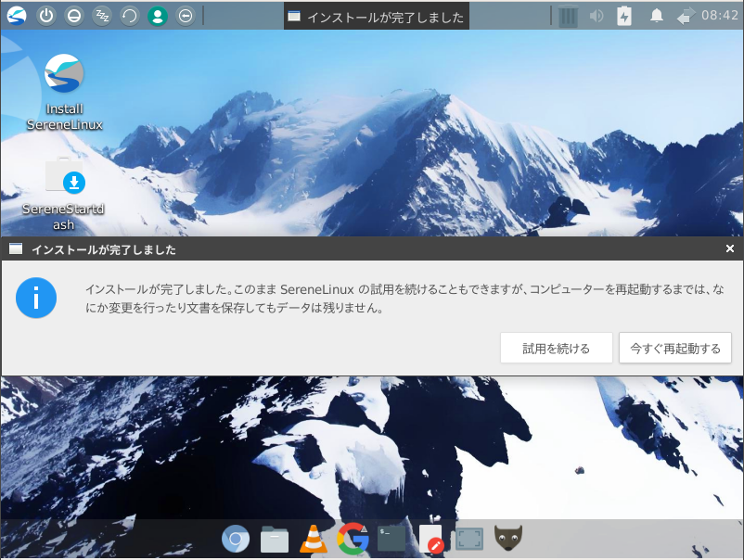
Task: Click the restart panel icon
Action: (130, 16)
